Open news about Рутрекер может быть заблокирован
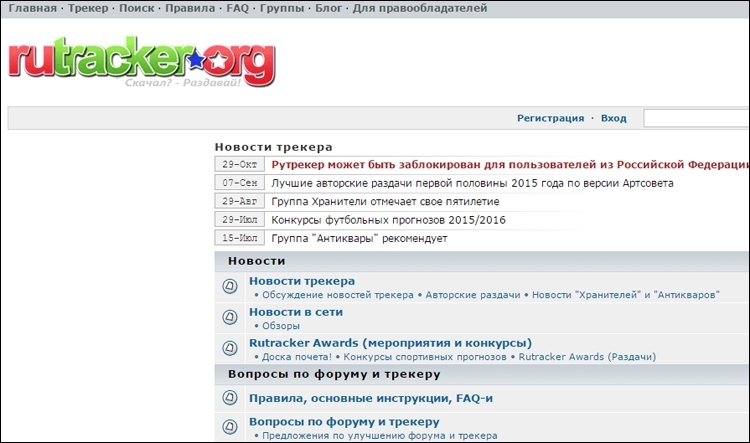The height and width of the screenshot is (443, 750). click(x=510, y=165)
